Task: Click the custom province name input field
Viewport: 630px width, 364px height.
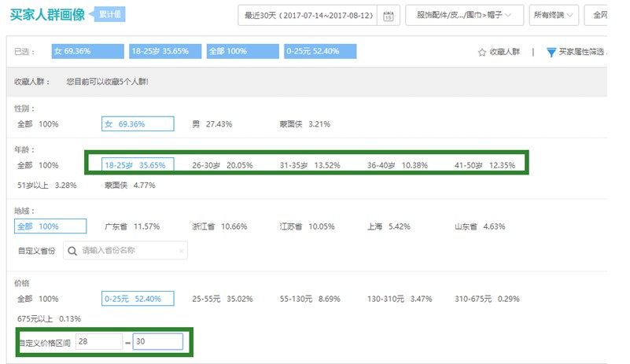Action: 125,251
